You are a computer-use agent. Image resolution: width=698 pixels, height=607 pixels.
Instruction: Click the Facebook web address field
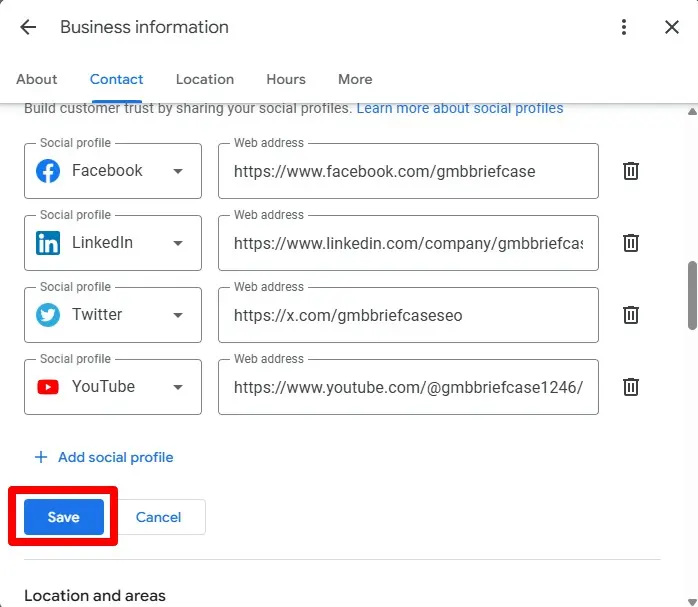[408, 171]
